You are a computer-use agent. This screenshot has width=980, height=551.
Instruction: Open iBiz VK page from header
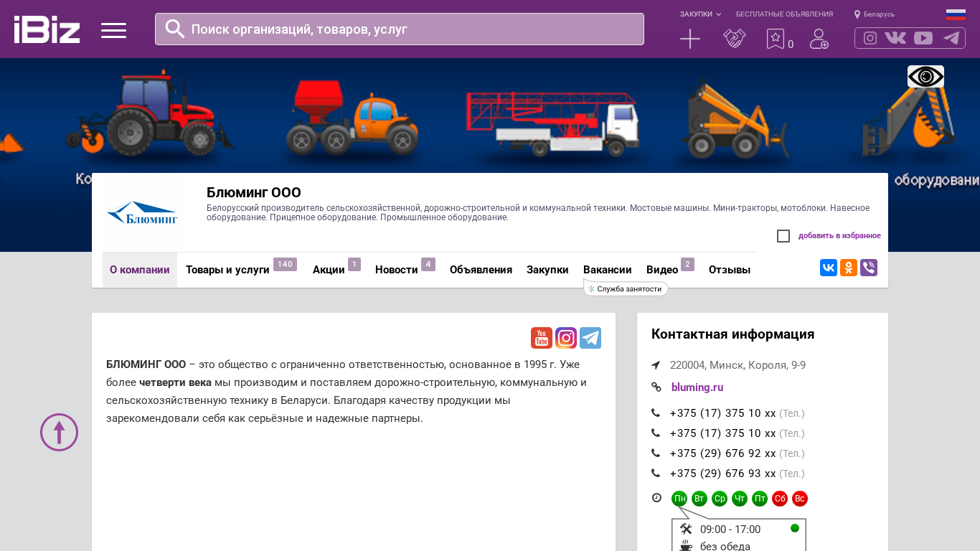point(895,38)
